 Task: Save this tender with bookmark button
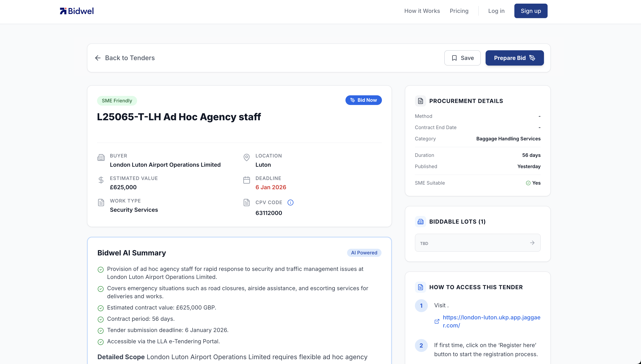coord(462,58)
